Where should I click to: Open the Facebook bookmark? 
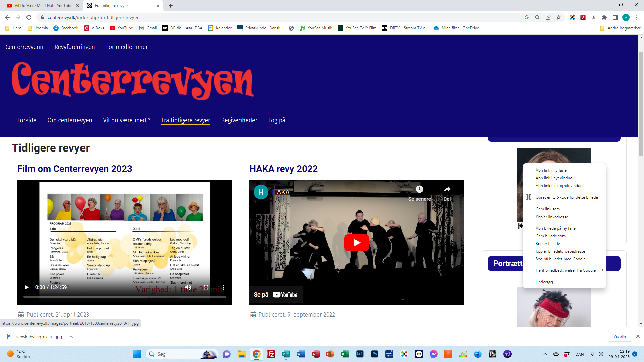[66, 28]
